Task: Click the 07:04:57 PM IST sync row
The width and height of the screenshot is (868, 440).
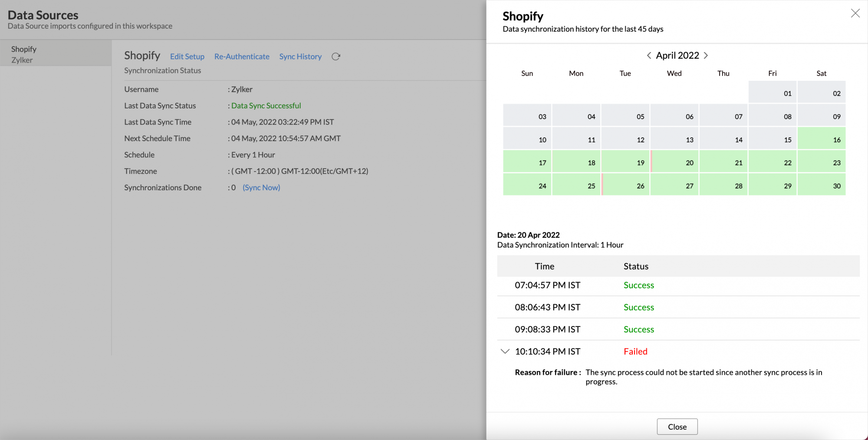Action: tap(678, 285)
